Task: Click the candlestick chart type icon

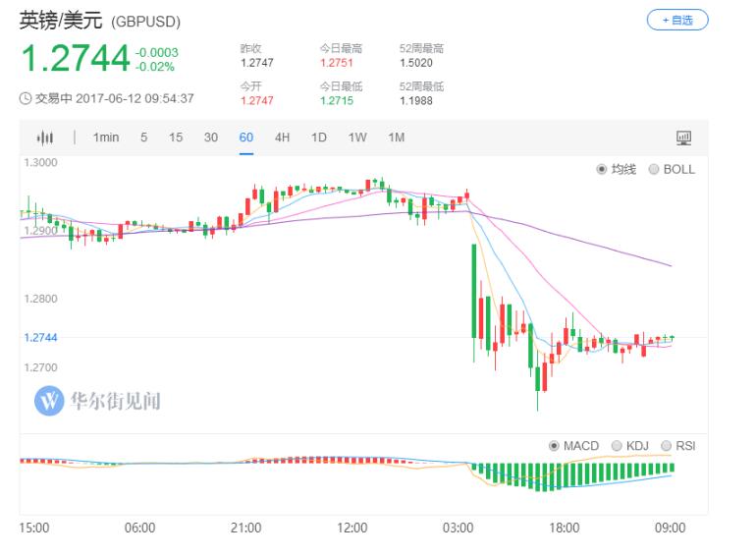Action: [x=45, y=138]
